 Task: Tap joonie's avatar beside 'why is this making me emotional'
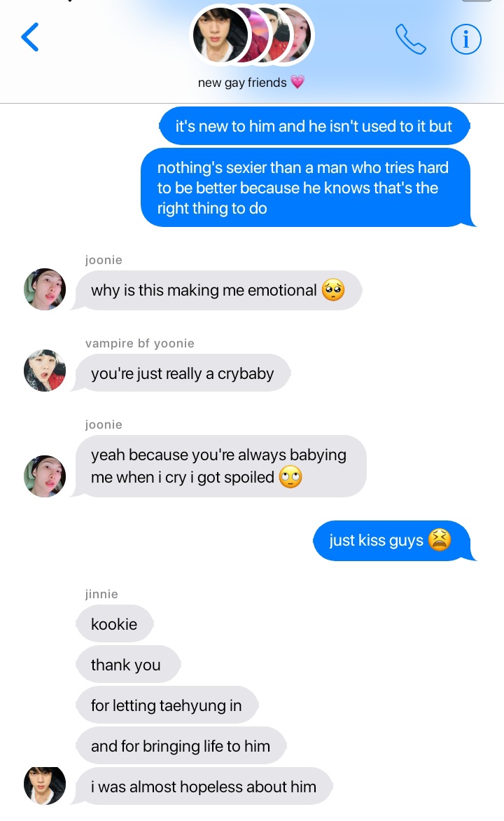click(x=45, y=289)
